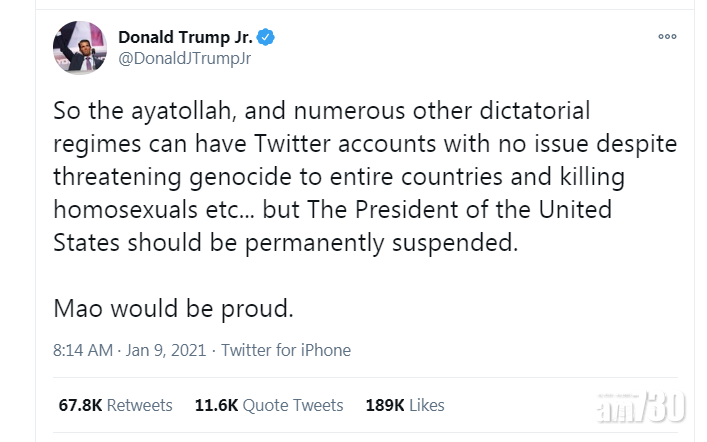Click the 8:14 AM timestamp

(x=82, y=350)
